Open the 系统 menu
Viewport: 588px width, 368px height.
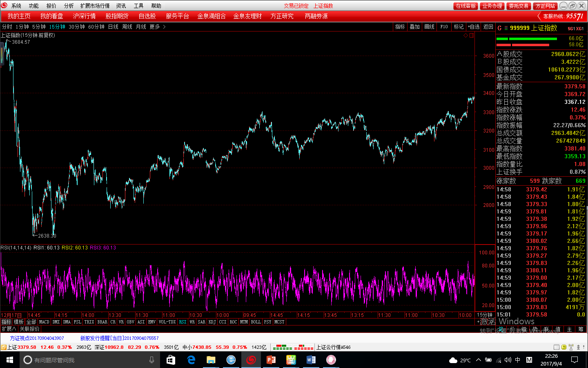[16, 6]
